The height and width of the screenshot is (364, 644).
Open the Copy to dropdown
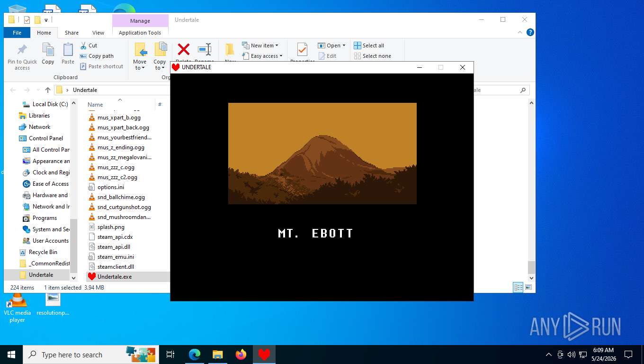pyautogui.click(x=160, y=56)
